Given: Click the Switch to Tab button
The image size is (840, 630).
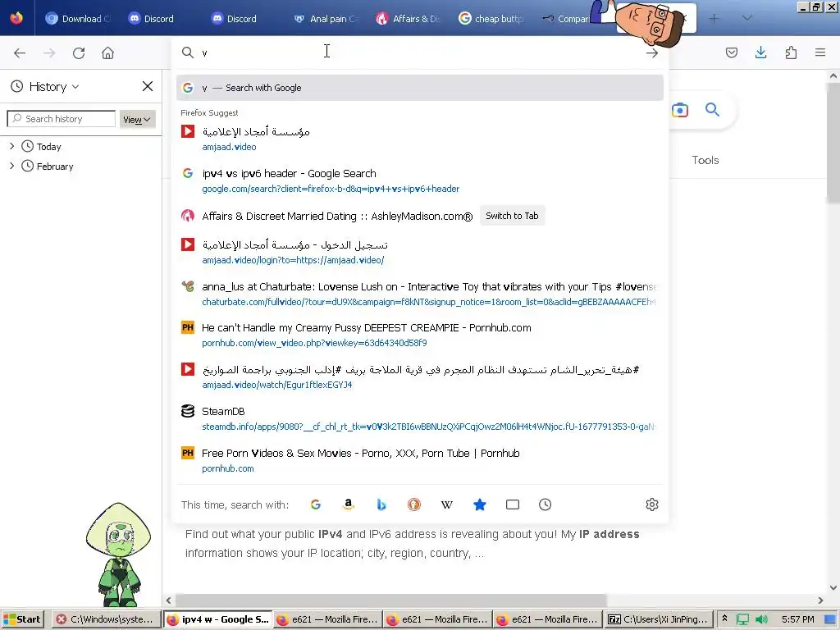Looking at the screenshot, I should point(512,216).
